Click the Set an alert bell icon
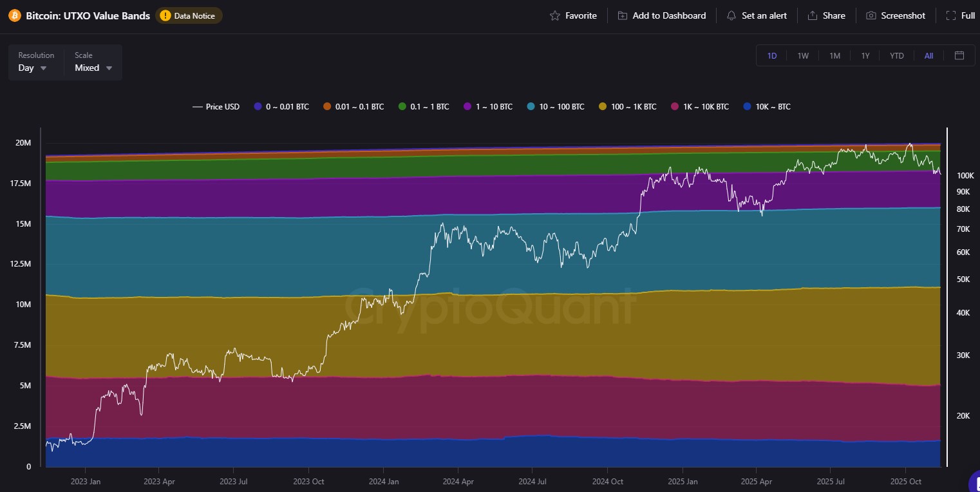 coord(731,15)
